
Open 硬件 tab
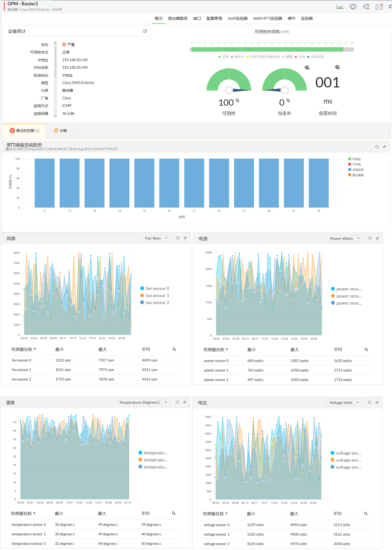point(291,19)
